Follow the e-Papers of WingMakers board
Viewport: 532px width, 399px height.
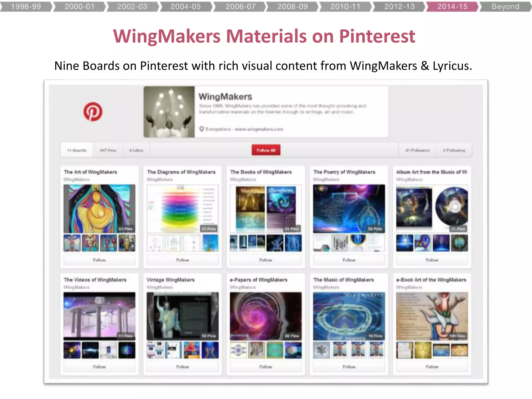point(266,367)
